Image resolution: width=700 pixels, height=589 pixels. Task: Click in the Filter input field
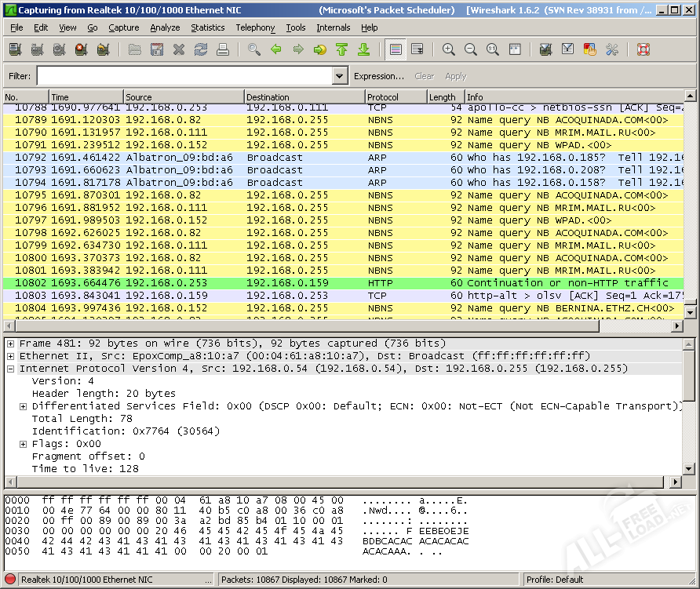coord(184,76)
